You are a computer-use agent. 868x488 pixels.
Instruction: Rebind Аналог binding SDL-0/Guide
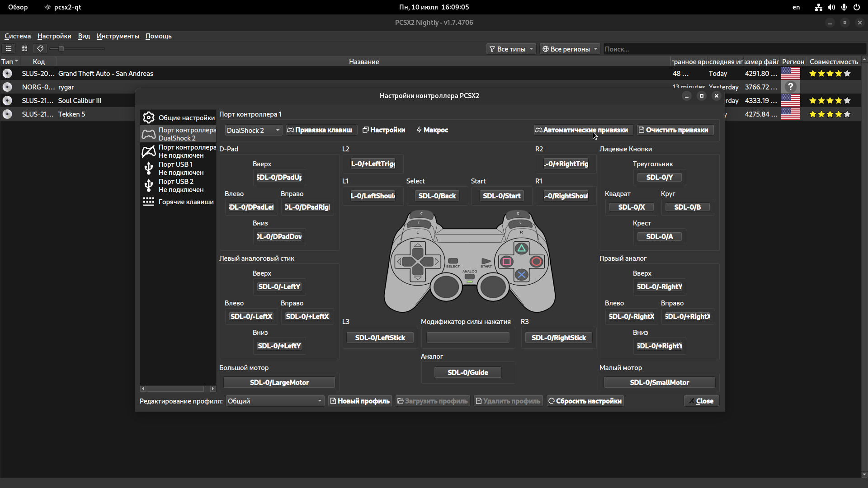click(x=467, y=372)
